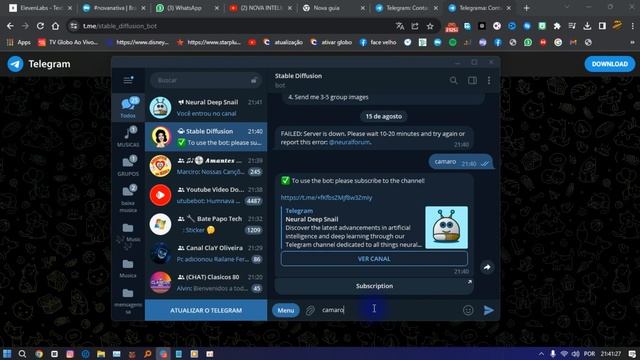Go to browser home page
640x360 pixels.
55,26
